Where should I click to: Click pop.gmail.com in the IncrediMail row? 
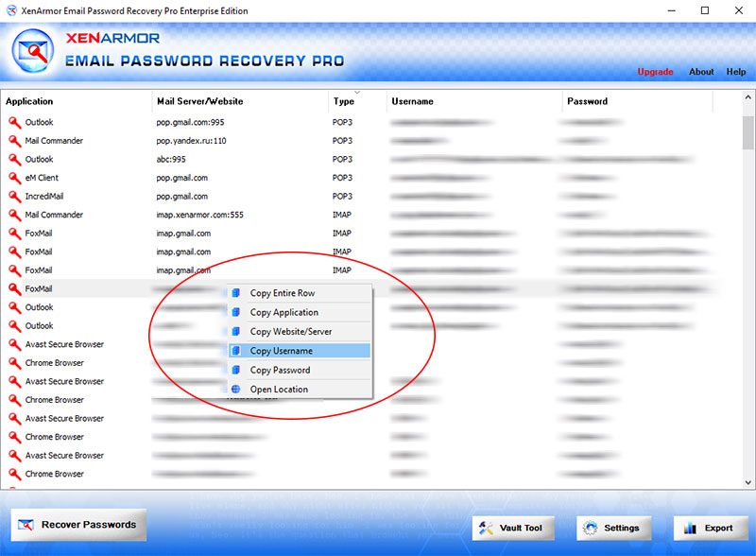pos(181,197)
